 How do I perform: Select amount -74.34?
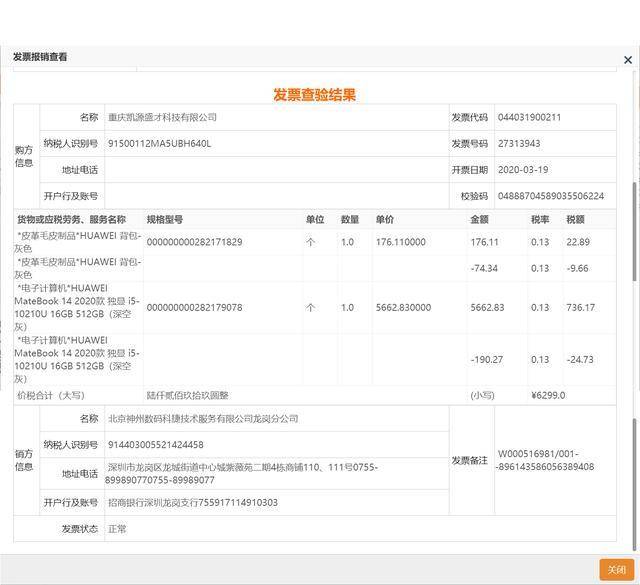click(x=484, y=268)
